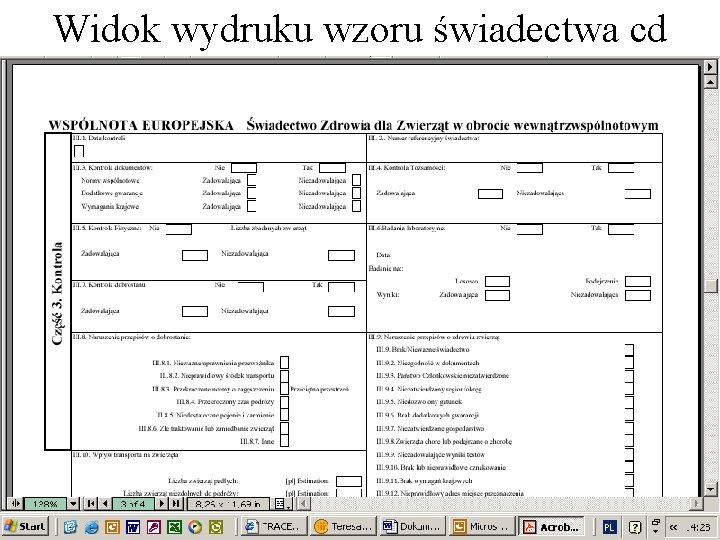This screenshot has width=720, height=540.
Task: Open the zoom percentage dropdown arrow
Action: point(73,504)
